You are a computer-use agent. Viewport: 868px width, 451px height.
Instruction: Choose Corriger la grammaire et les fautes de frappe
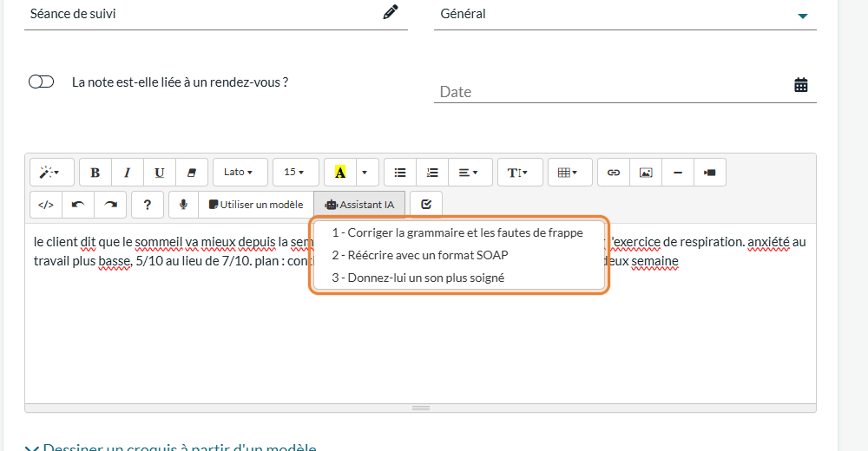point(458,233)
